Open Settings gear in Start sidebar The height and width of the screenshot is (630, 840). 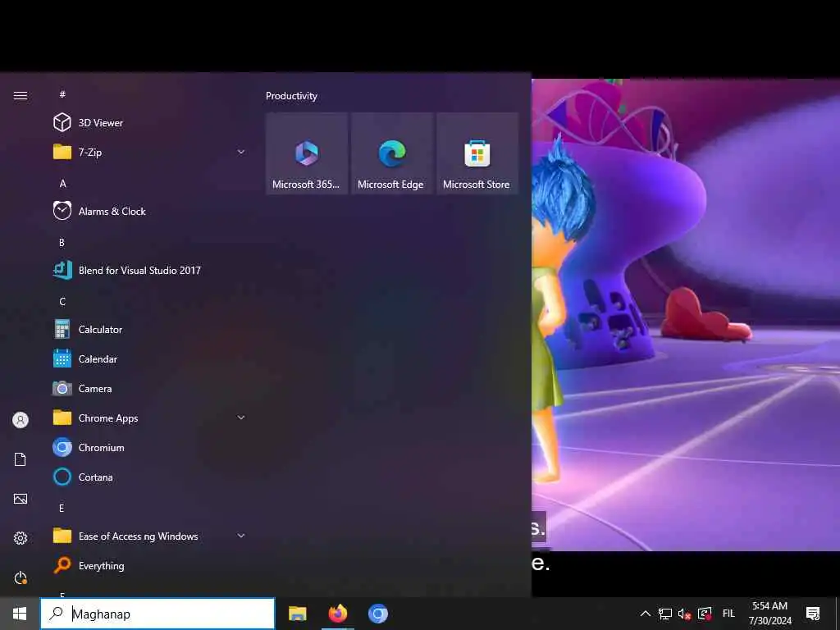21,538
